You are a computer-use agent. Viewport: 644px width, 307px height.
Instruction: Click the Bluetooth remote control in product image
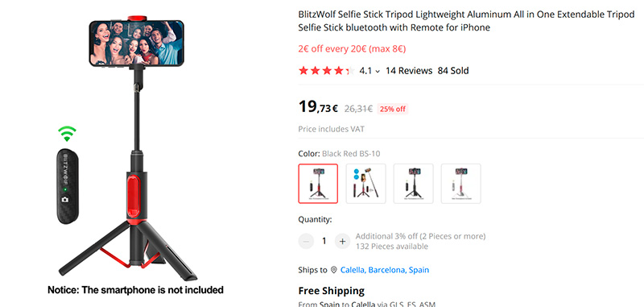(x=66, y=186)
